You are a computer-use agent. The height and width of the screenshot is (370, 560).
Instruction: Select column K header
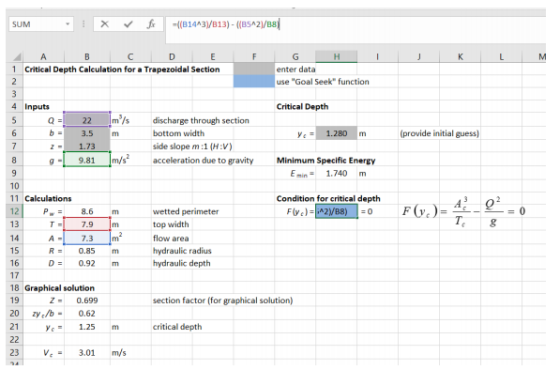pyautogui.click(x=460, y=57)
